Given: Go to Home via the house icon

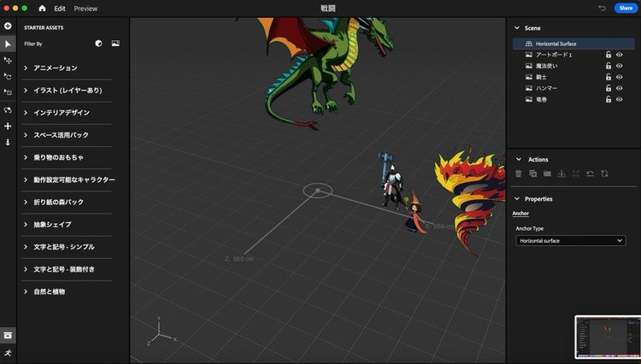Looking at the screenshot, I should pos(42,9).
